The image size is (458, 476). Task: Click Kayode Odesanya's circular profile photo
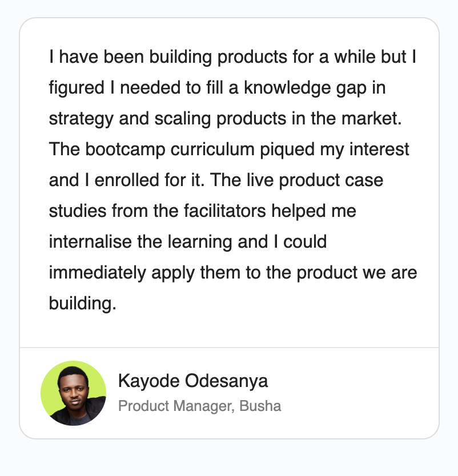click(74, 393)
